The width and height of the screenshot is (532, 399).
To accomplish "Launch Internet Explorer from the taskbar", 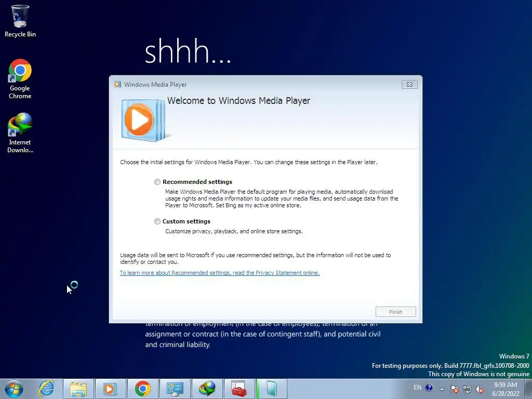I will [46, 389].
